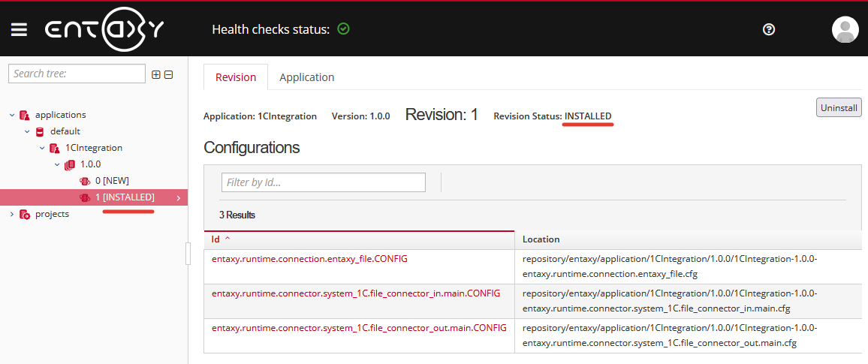The width and height of the screenshot is (868, 364).
Task: Open the help question mark icon
Action: click(x=768, y=29)
